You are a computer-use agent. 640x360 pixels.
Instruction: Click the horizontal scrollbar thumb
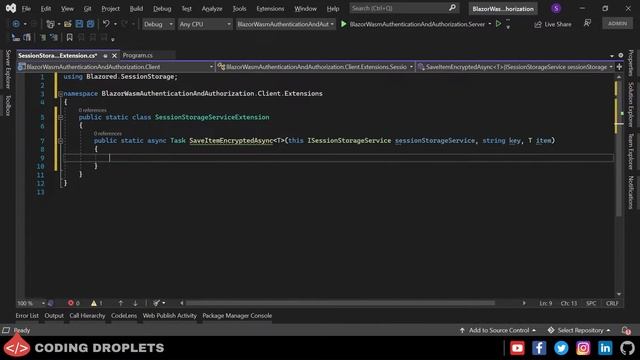340,303
